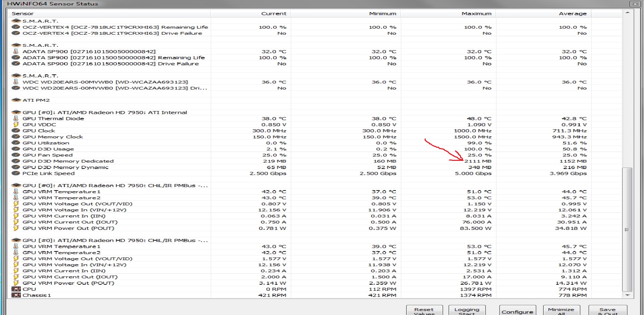
Task: Click the scrollbar down arrow
Action: click(628, 295)
